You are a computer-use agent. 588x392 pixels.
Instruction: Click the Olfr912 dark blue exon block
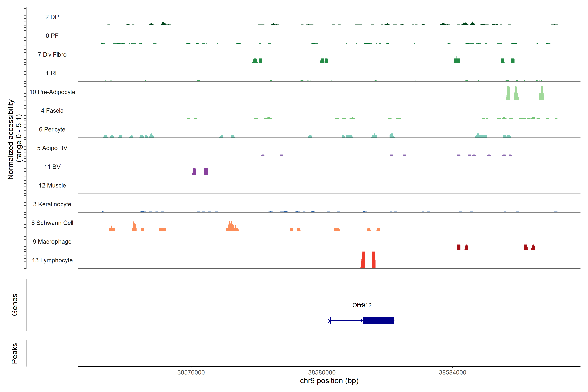click(378, 320)
